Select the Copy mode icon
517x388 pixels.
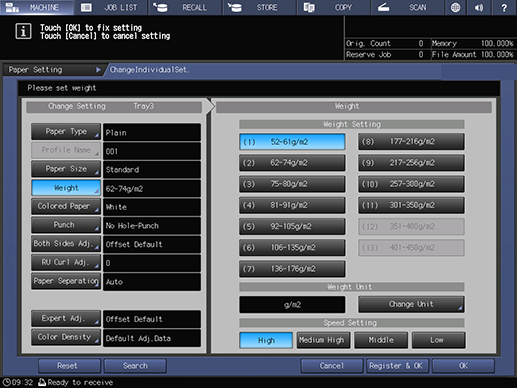click(x=309, y=7)
